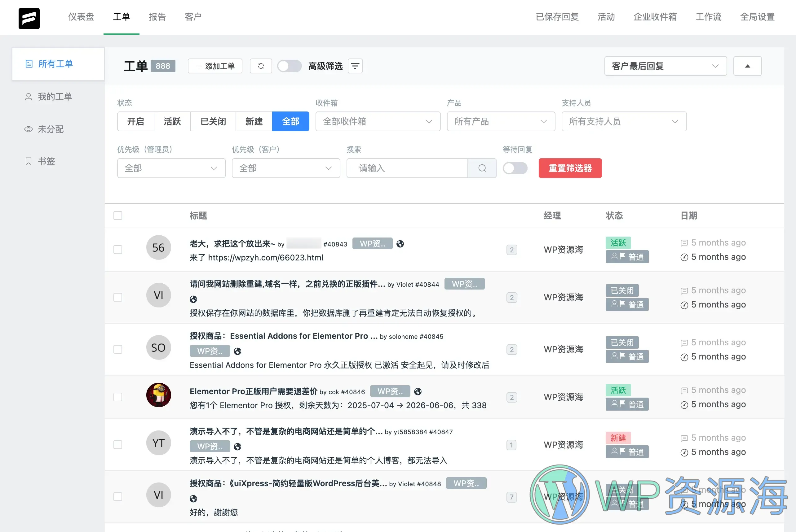Open the 全部收件箱 inbox dropdown
This screenshot has width=796, height=532.
[x=378, y=121]
